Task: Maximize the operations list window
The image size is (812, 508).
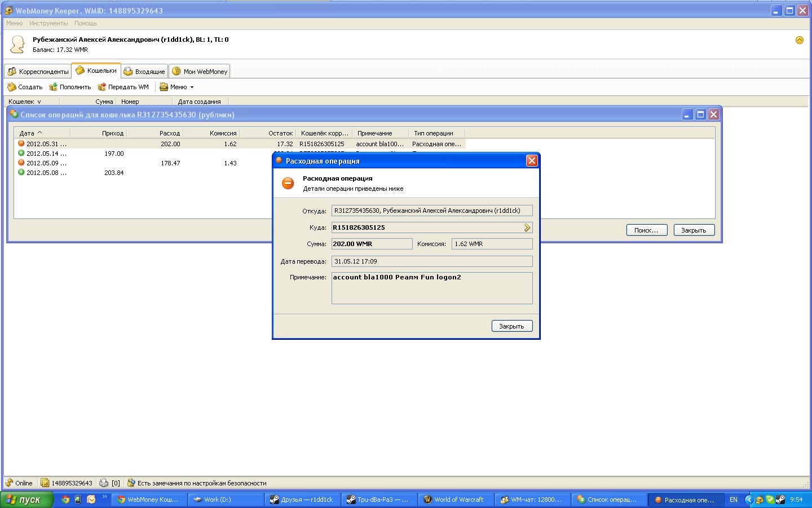Action: pos(700,115)
